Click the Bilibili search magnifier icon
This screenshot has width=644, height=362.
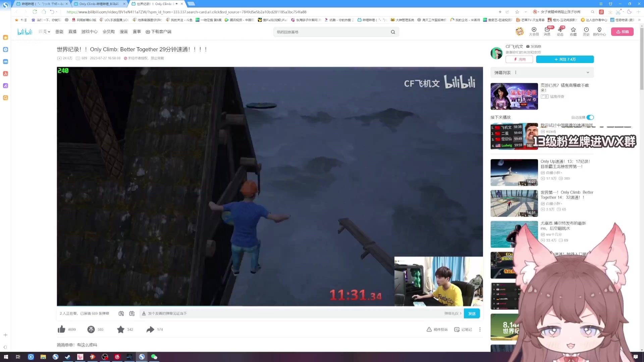(x=393, y=32)
